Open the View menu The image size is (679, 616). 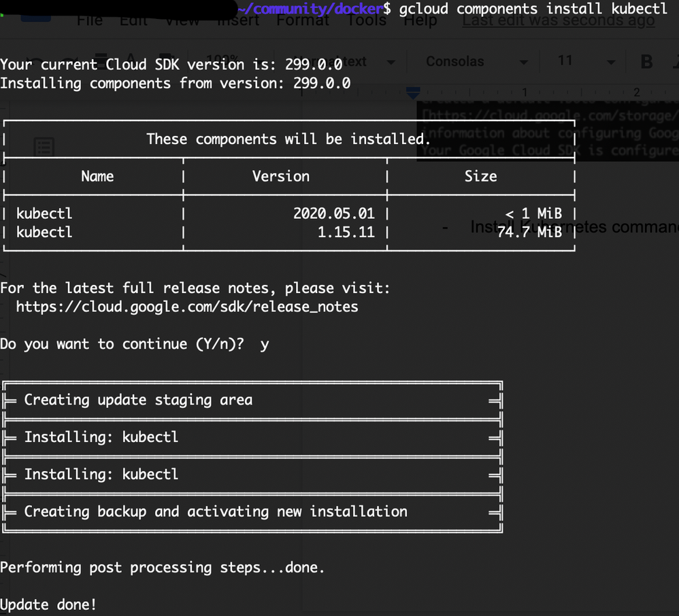182,20
